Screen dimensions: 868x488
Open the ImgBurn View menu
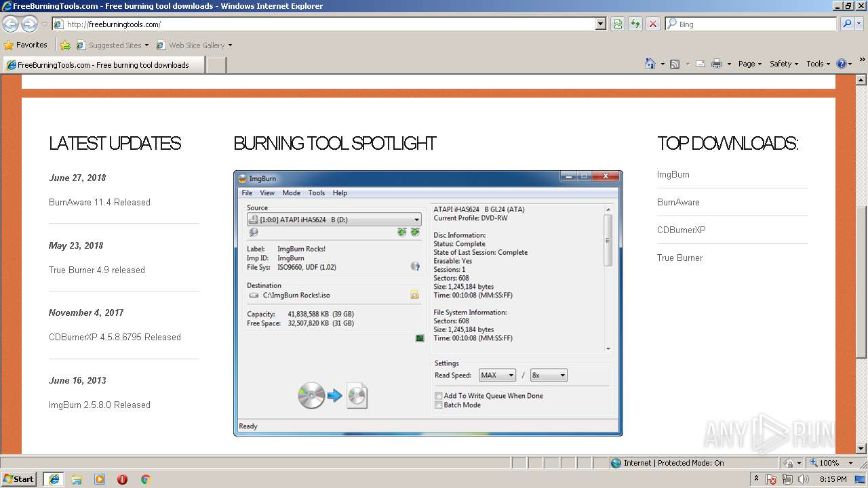pyautogui.click(x=267, y=193)
